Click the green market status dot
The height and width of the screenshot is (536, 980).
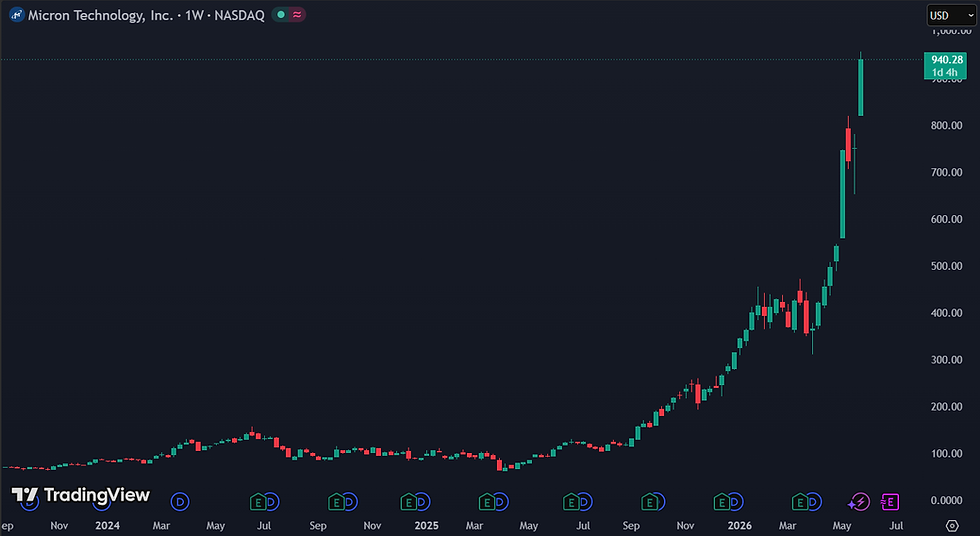click(x=281, y=14)
